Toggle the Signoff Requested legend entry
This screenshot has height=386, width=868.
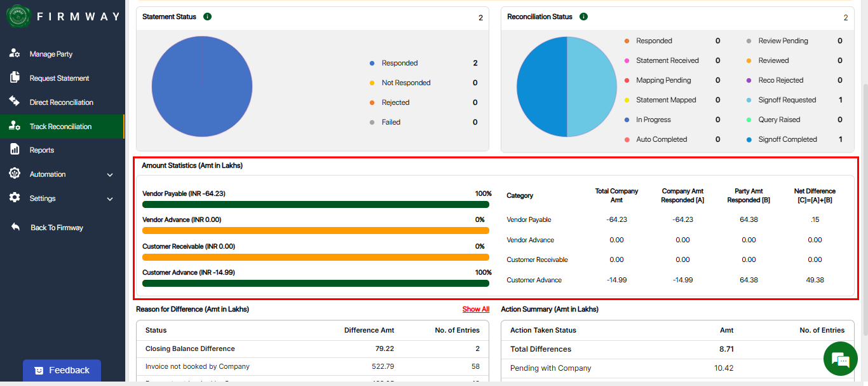point(787,100)
